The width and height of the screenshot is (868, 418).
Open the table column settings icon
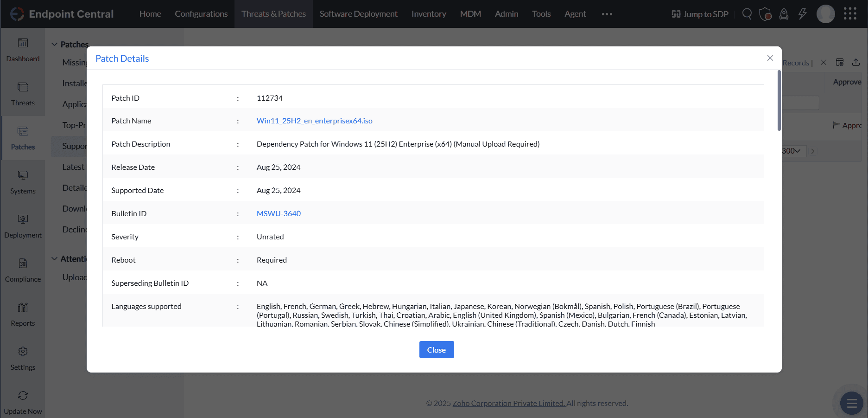[x=839, y=62]
